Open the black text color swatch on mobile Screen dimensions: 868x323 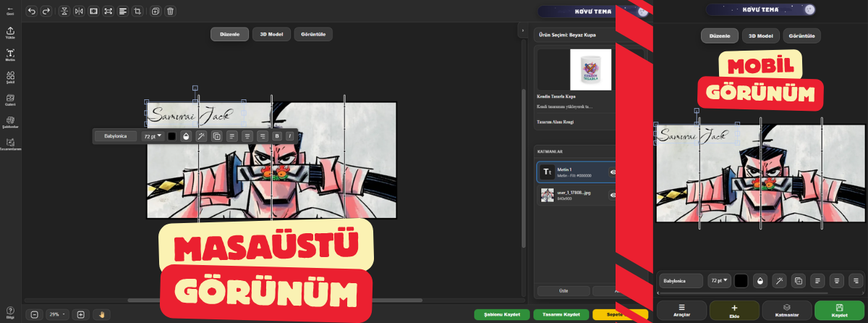point(741,280)
